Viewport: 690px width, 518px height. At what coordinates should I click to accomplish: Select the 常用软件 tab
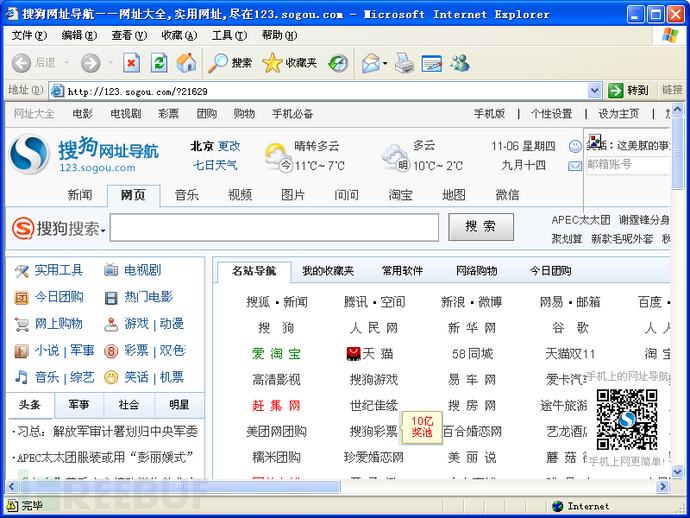[x=402, y=271]
